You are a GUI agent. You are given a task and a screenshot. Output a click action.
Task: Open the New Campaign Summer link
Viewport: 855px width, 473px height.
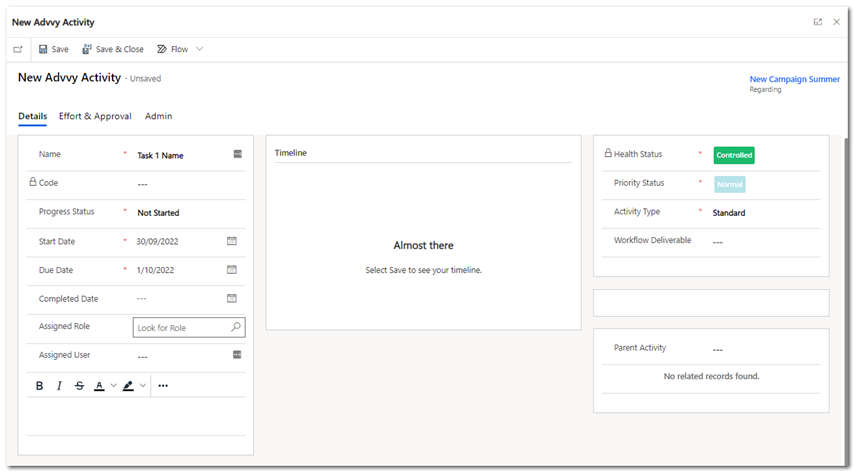point(794,79)
